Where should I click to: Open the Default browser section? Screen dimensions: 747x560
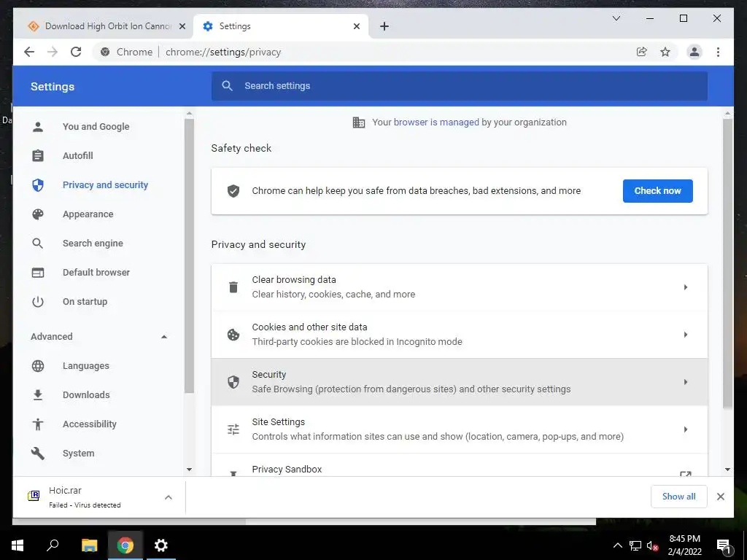pos(96,273)
